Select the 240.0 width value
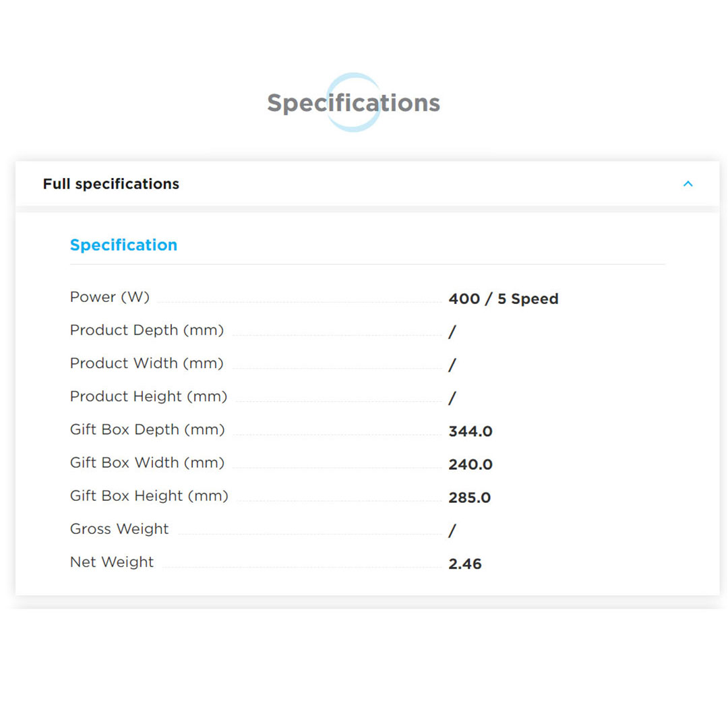Viewport: 728px width, 728px height. pos(471,464)
